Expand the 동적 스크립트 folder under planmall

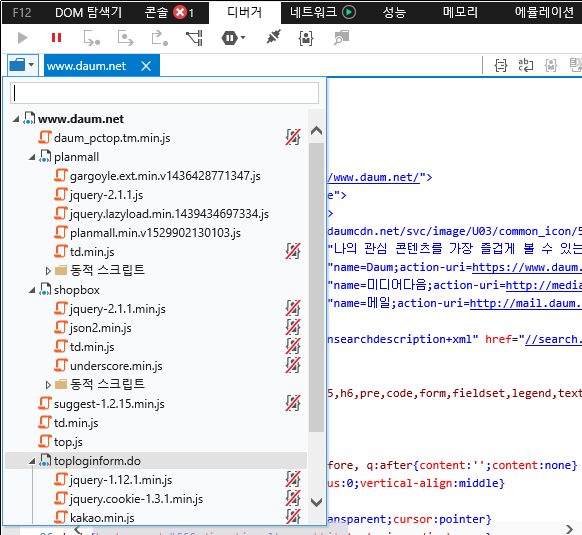(48, 271)
